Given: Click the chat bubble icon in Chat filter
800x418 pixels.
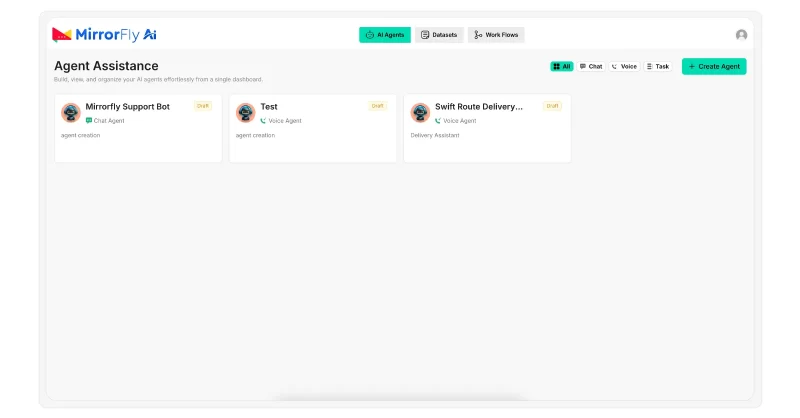Looking at the screenshot, I should 583,66.
